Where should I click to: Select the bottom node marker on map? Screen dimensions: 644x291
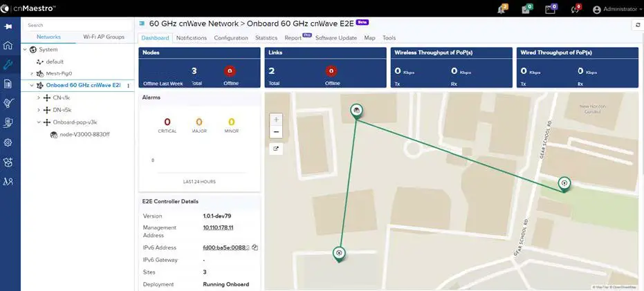coord(339,254)
